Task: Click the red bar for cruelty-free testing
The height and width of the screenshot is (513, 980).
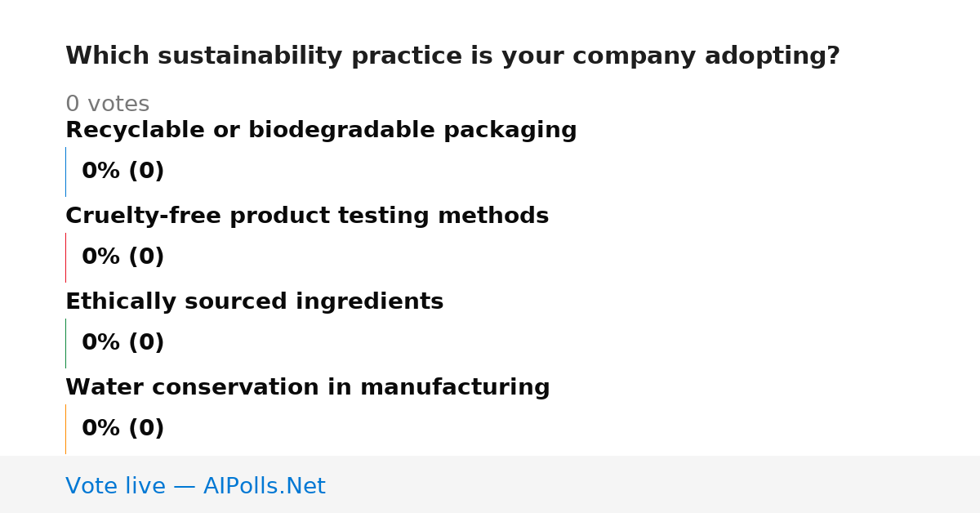Action: point(65,257)
